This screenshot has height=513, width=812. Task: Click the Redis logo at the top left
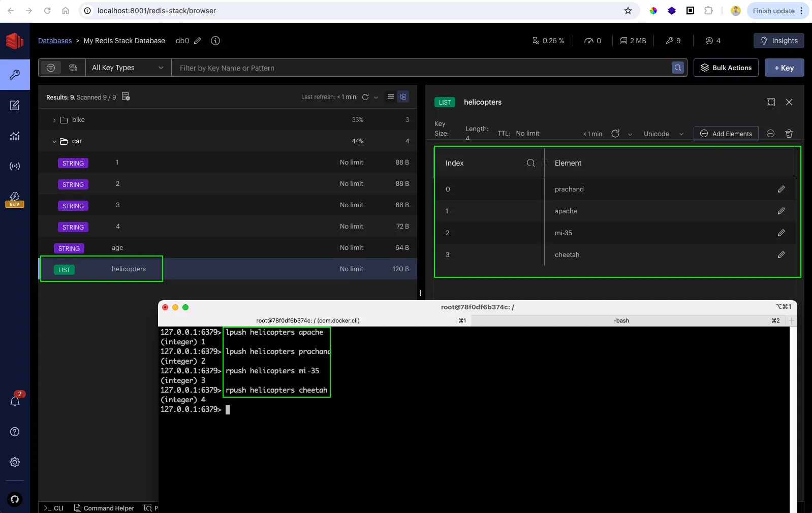coord(15,41)
